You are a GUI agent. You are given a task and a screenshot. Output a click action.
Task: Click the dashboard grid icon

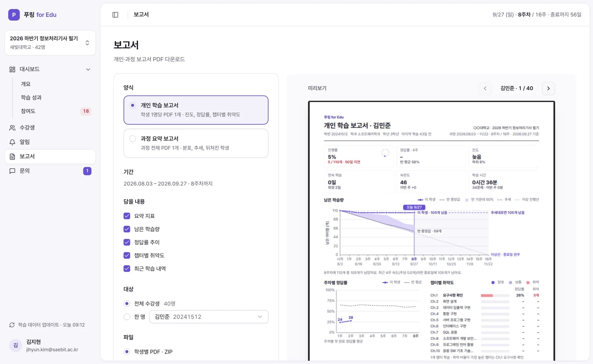12,69
